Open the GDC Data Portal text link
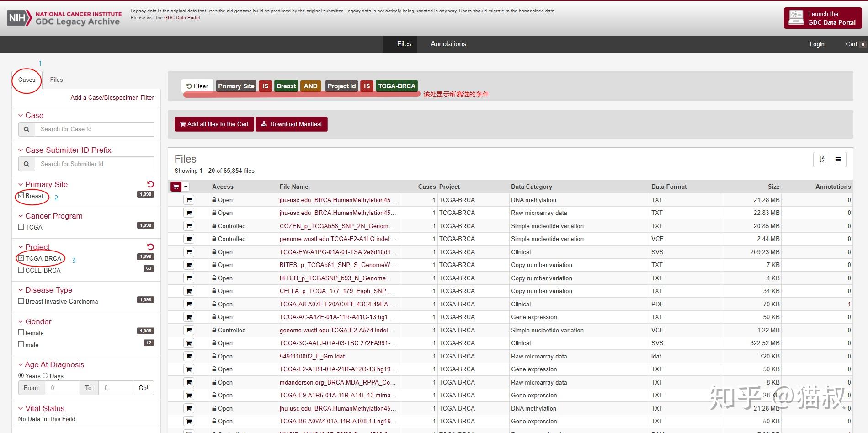The width and height of the screenshot is (868, 433). 182,18
